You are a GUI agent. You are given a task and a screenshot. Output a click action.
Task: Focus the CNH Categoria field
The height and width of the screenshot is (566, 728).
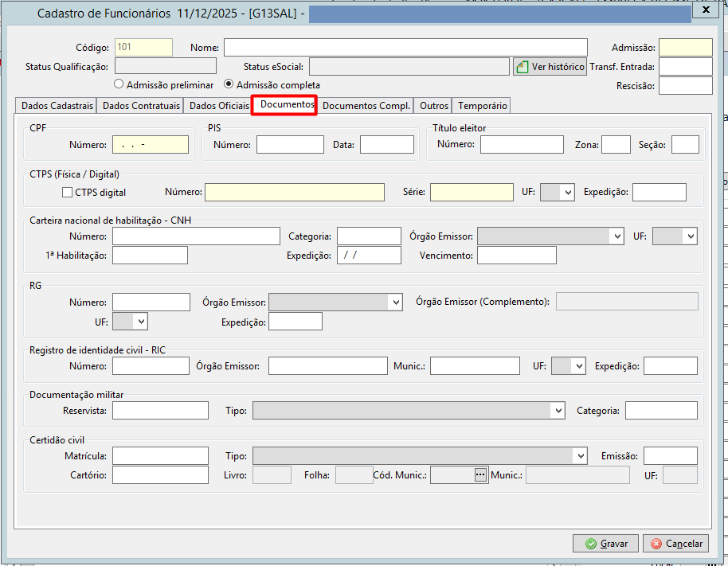[x=369, y=236]
